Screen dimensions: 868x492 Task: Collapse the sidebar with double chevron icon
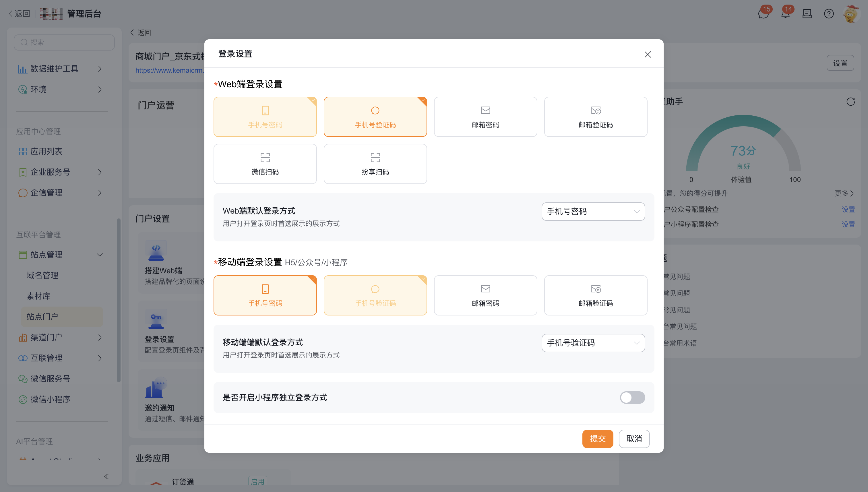106,476
